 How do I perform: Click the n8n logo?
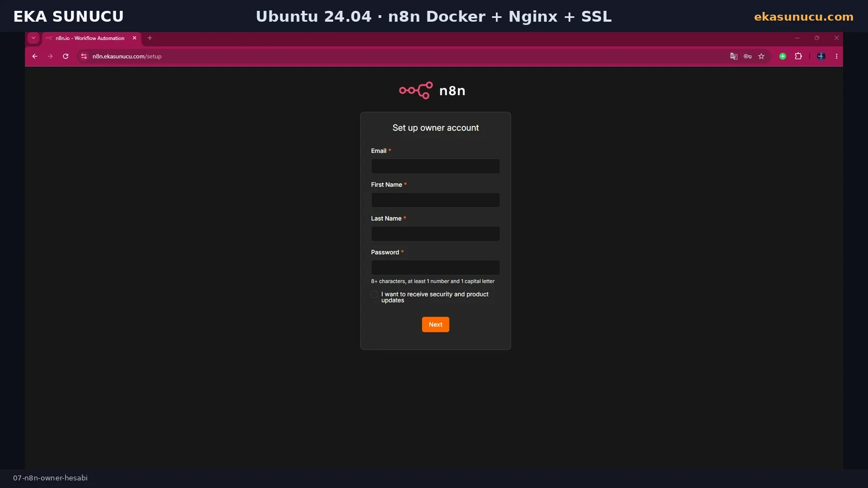(432, 91)
